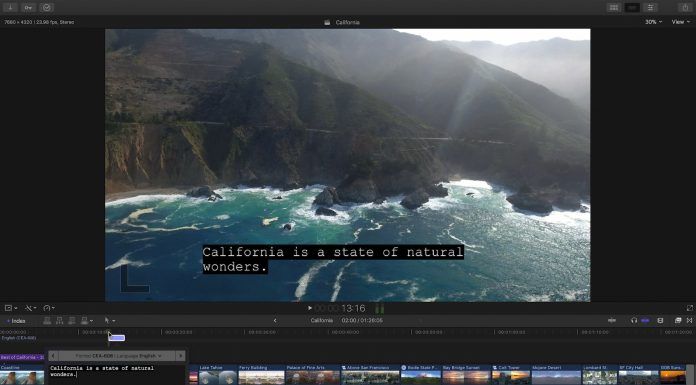
Task: Select the Lake Tahoe clip
Action: pos(218,374)
